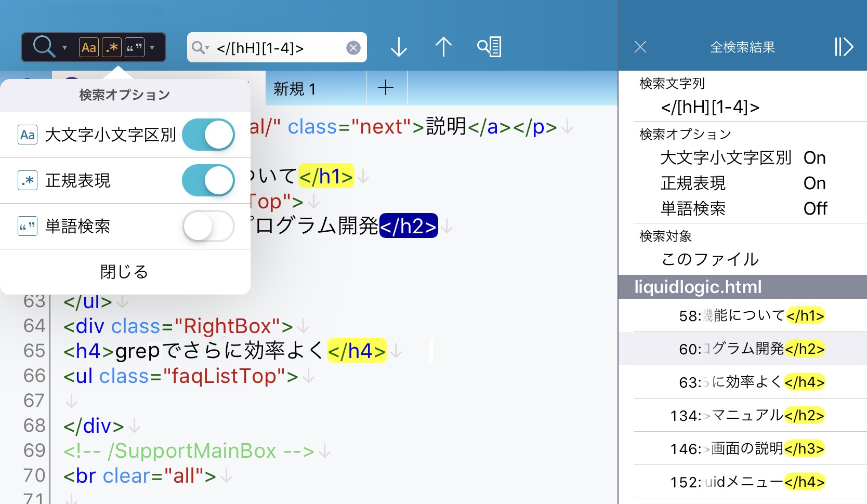The height and width of the screenshot is (504, 867).
Task: Toggle the regex .* toolbar icon
Action: point(112,48)
